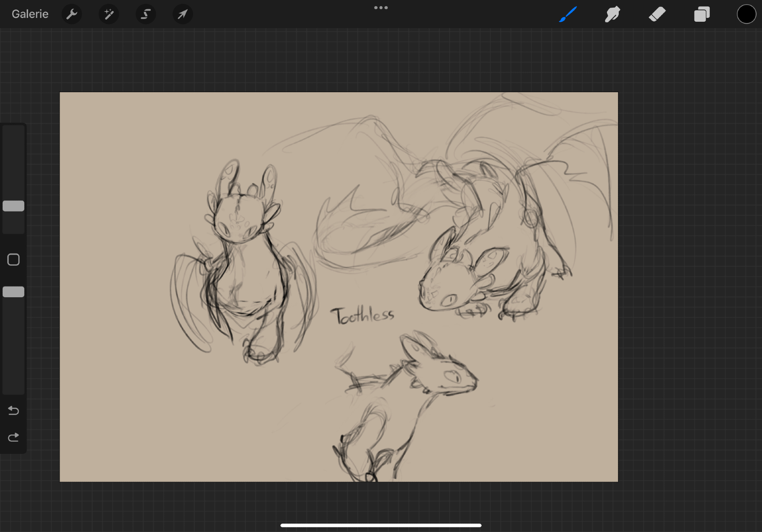Image resolution: width=762 pixels, height=532 pixels.
Task: Activate the Transform arrow tool
Action: pyautogui.click(x=182, y=14)
